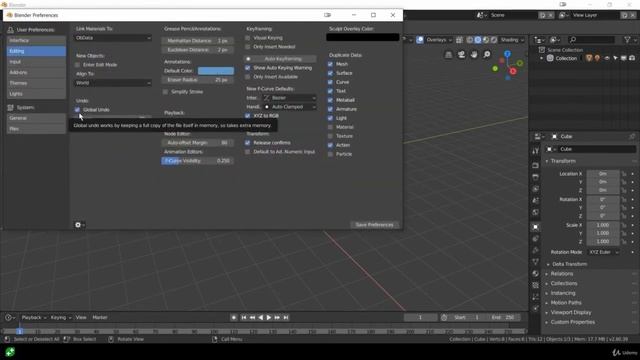The width and height of the screenshot is (640, 360).
Task: Click the zoom magnifier gizmo in viewport
Action: [487, 54]
